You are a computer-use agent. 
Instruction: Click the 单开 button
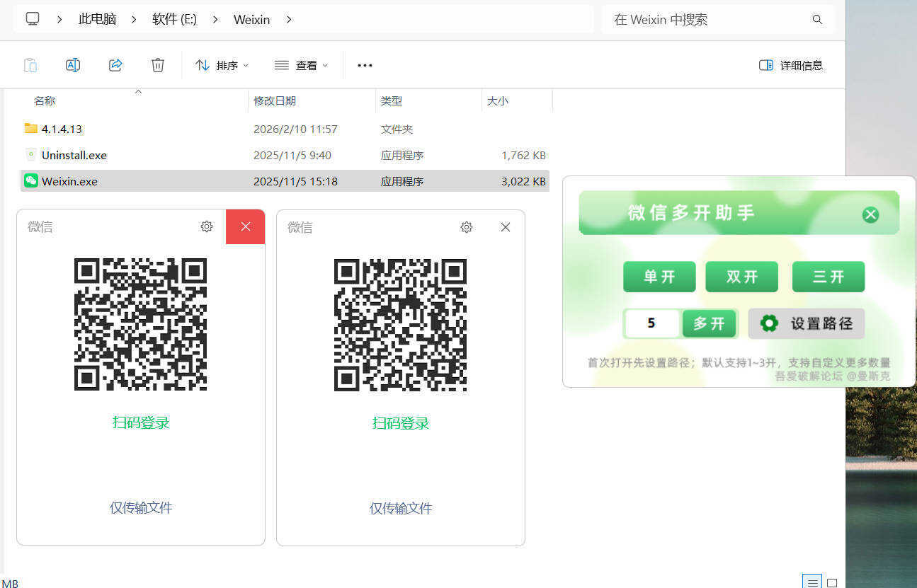point(659,277)
